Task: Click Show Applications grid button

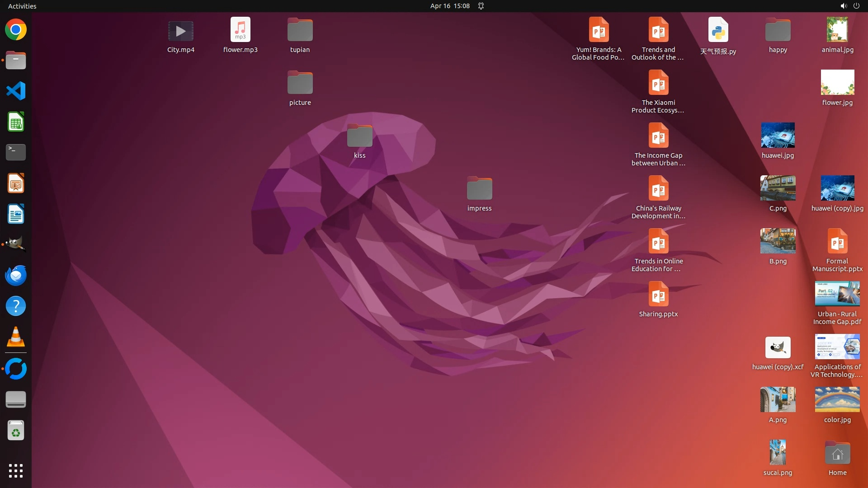Action: 16,471
